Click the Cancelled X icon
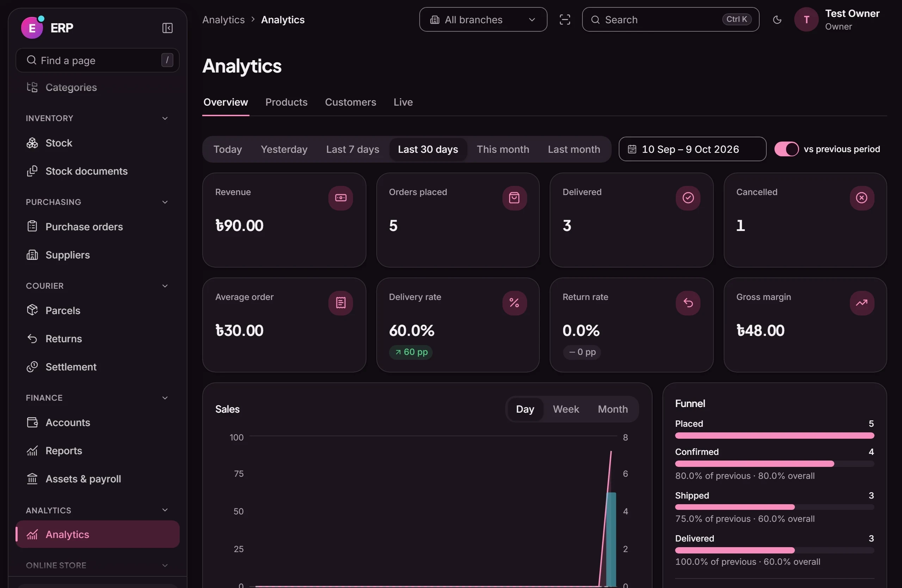The width and height of the screenshot is (902, 588). (x=861, y=198)
